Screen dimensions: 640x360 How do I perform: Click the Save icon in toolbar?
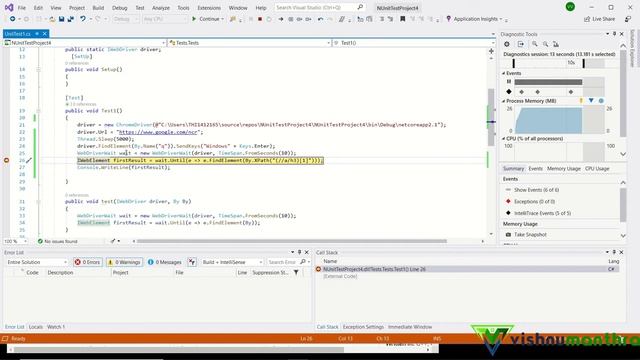pos(62,19)
